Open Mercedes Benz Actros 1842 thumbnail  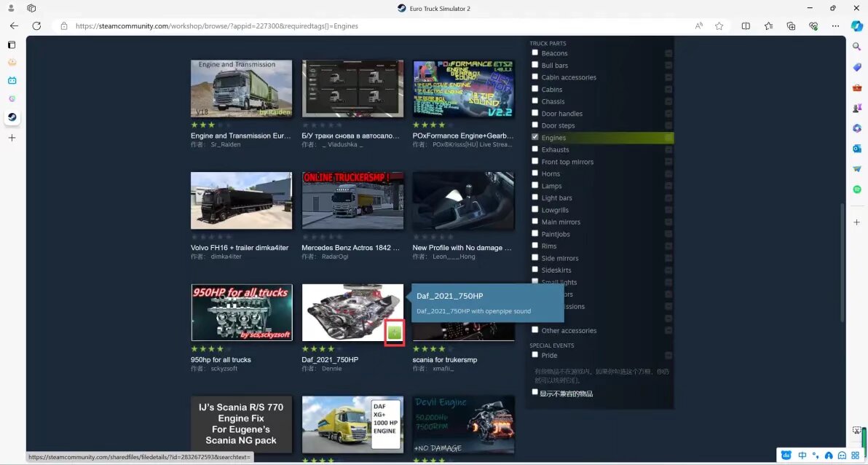(352, 200)
